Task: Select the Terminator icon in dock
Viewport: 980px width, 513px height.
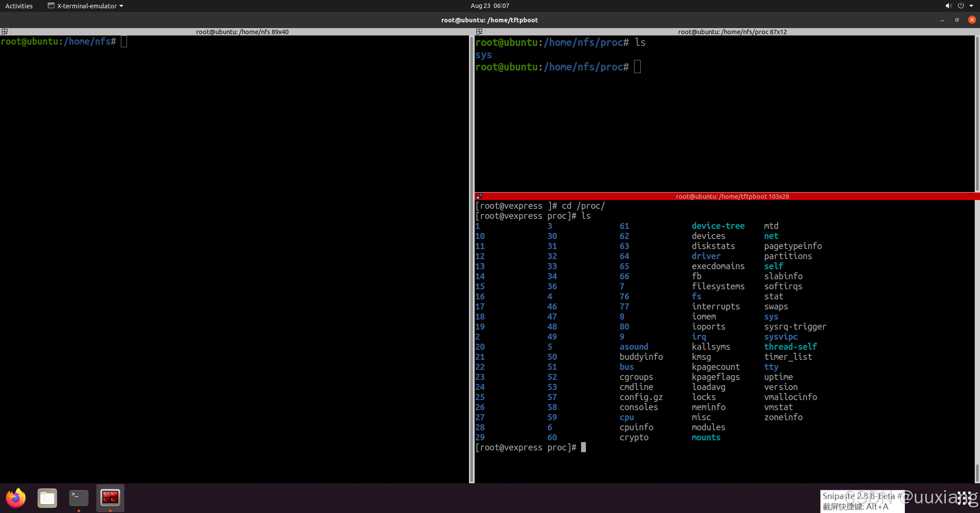Action: [x=110, y=498]
